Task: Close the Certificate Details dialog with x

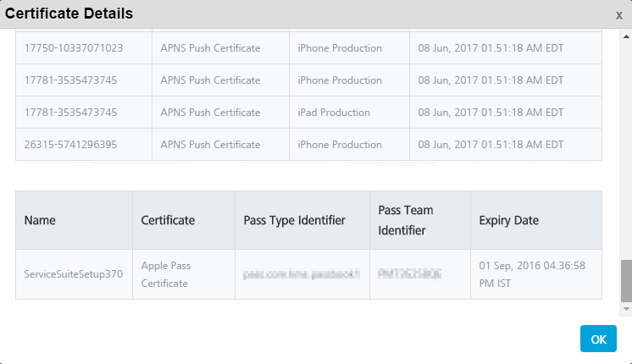Action: pos(619,15)
